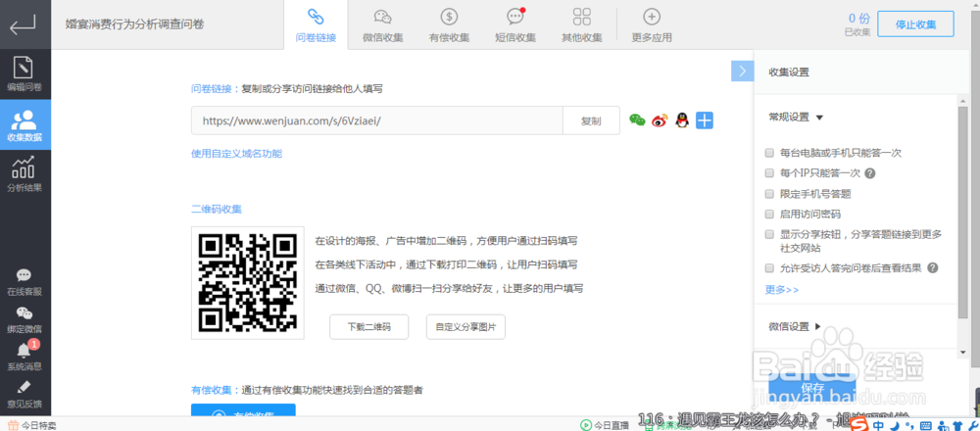Image resolution: width=980 pixels, height=431 pixels.
Task: Open 在线客服 chat support
Action: coord(24,282)
